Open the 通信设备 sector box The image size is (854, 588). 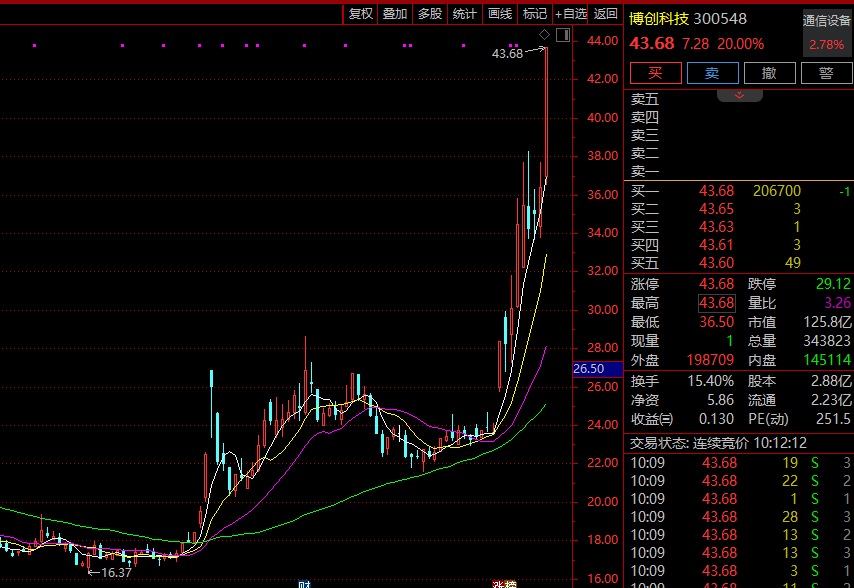pyautogui.click(x=827, y=33)
